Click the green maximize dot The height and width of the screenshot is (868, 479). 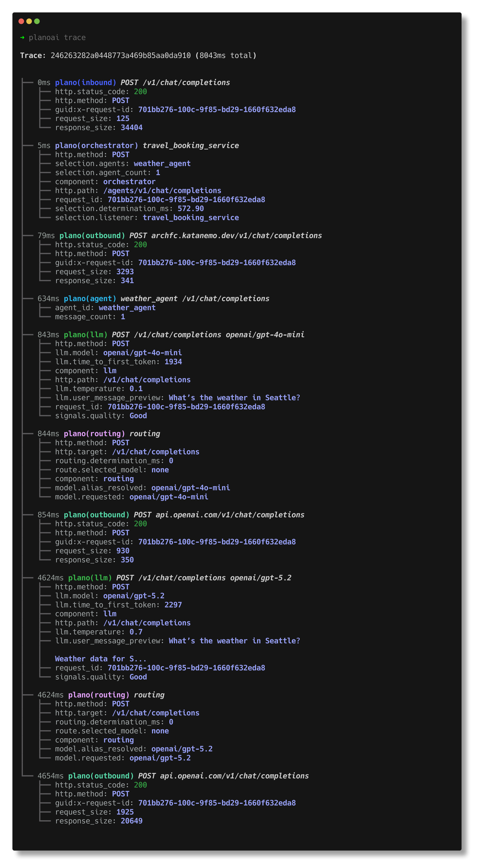37,21
